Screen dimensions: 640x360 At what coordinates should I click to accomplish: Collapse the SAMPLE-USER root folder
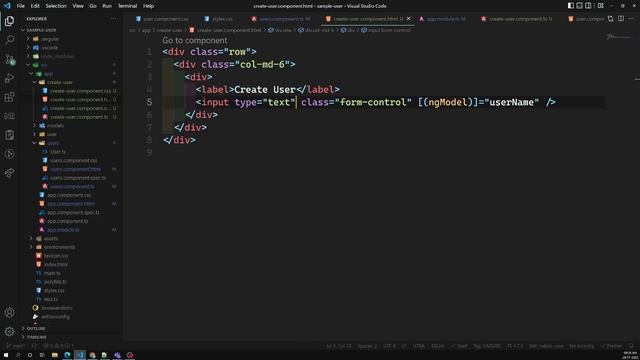click(x=41, y=30)
